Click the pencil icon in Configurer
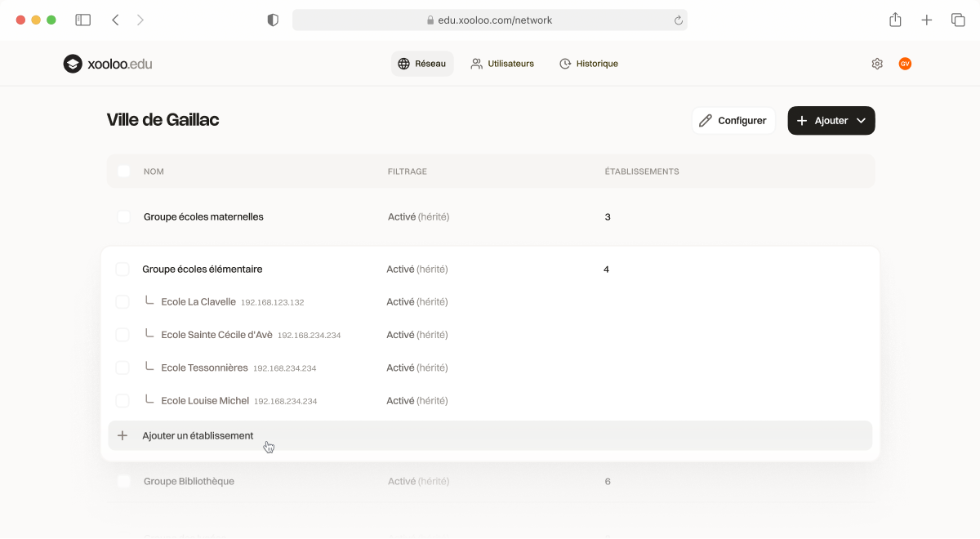This screenshot has width=980, height=539. [706, 121]
